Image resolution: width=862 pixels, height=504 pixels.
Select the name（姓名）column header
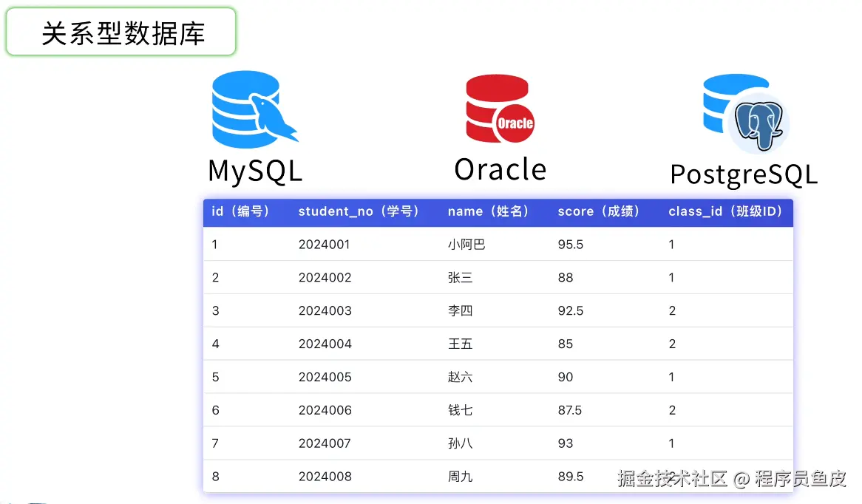pyautogui.click(x=488, y=211)
